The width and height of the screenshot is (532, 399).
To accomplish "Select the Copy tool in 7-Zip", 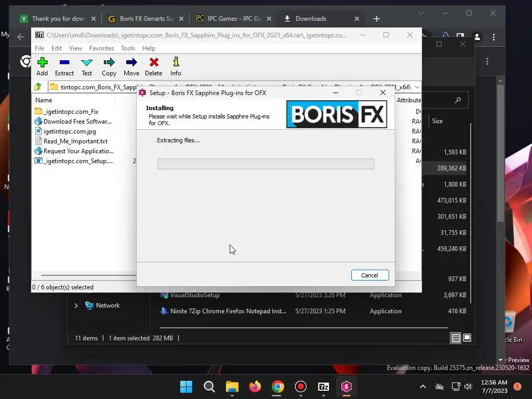I will pyautogui.click(x=109, y=66).
